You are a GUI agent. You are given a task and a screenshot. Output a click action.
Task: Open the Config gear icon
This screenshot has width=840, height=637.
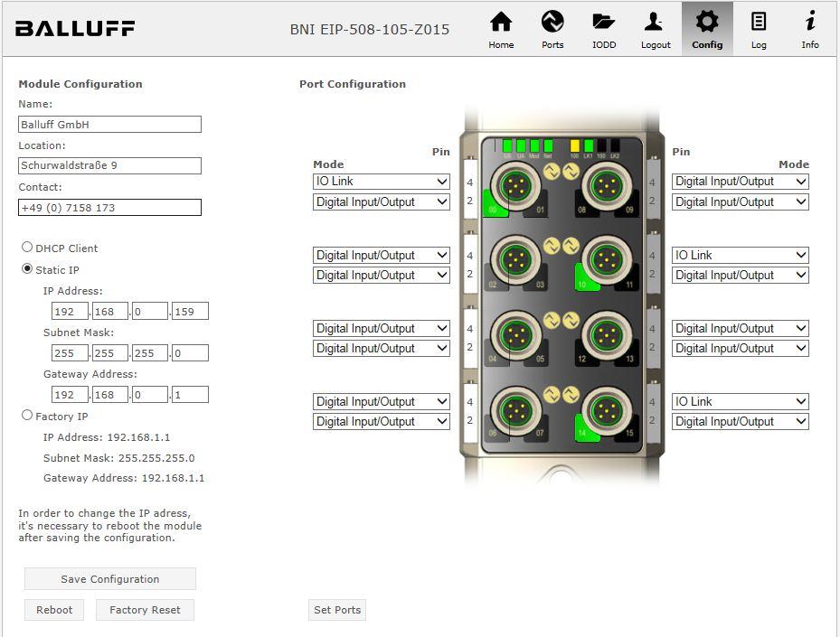click(707, 22)
